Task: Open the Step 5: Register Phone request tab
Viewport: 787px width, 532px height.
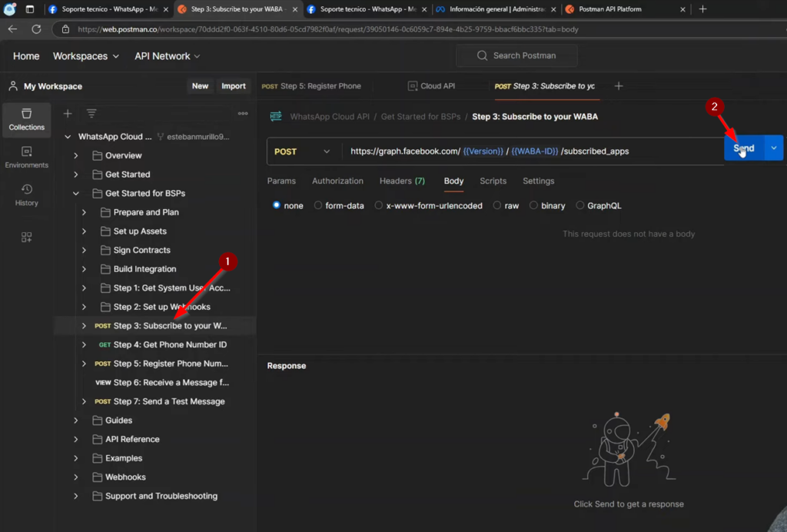Action: tap(311, 86)
